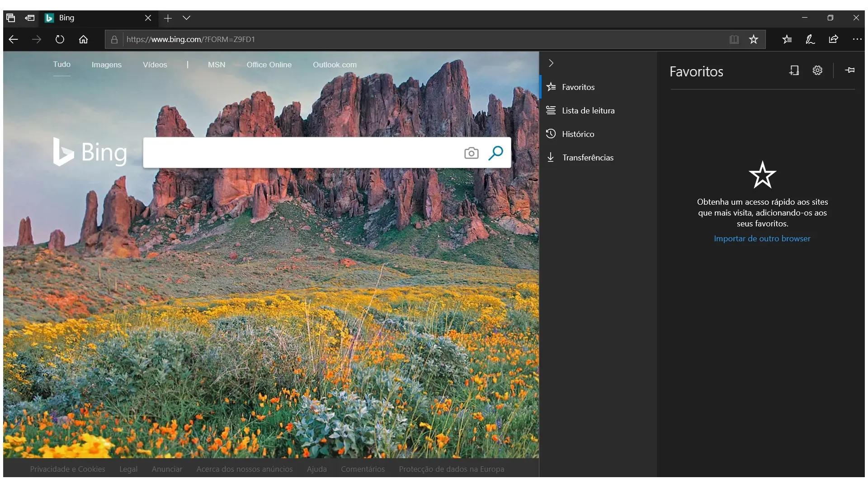Click the magnifier search button
The height and width of the screenshot is (488, 868).
496,153
